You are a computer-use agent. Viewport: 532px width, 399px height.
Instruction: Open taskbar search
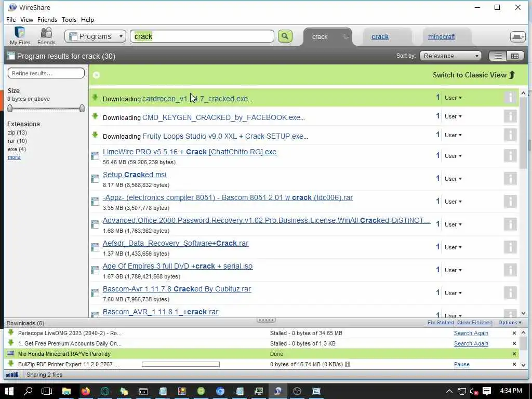[28, 391]
